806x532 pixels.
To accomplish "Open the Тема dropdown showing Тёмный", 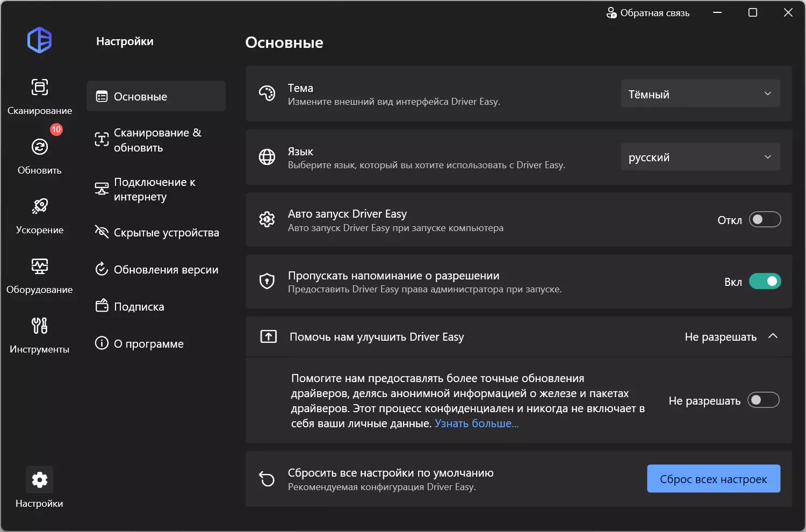I will point(700,94).
